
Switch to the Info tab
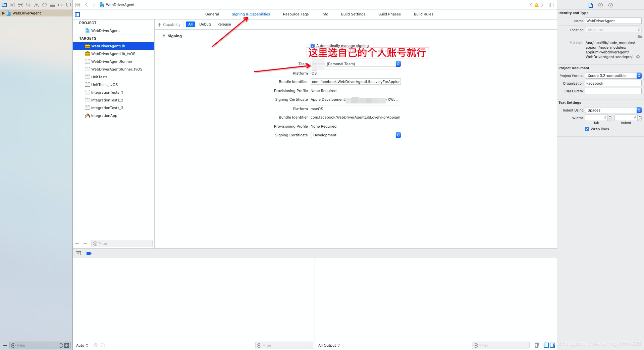(325, 14)
